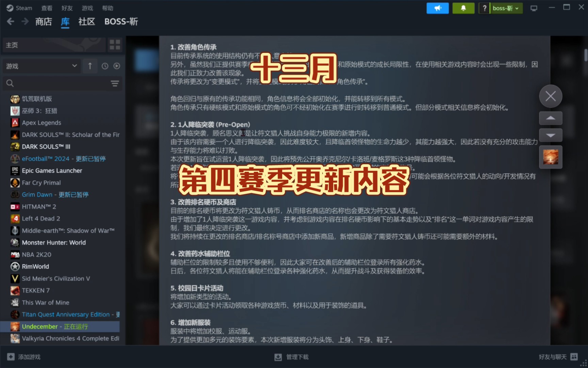The width and height of the screenshot is (588, 368).
Task: Expand the 游戏 filter dropdown
Action: coord(41,66)
